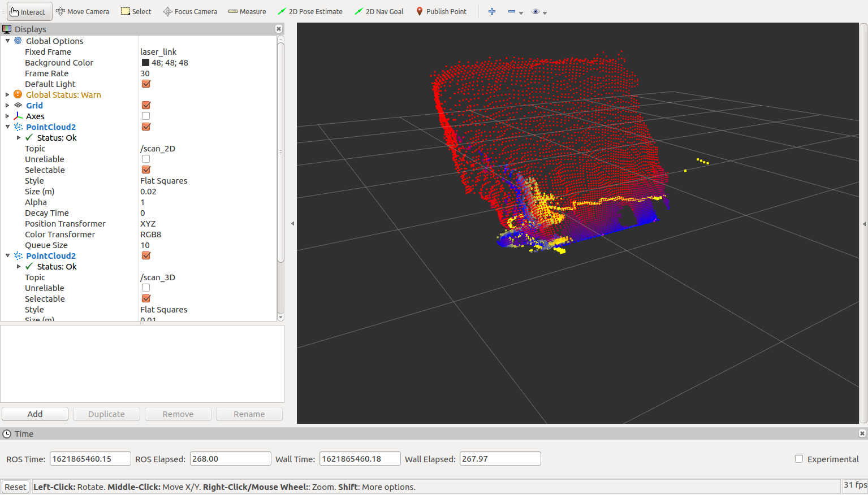Open the minus remove-tool dropdown
Image resolution: width=868 pixels, height=495 pixels.
[515, 12]
